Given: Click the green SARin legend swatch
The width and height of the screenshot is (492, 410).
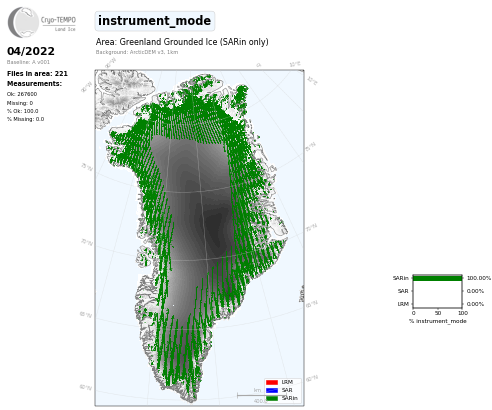Looking at the screenshot, I should [272, 398].
